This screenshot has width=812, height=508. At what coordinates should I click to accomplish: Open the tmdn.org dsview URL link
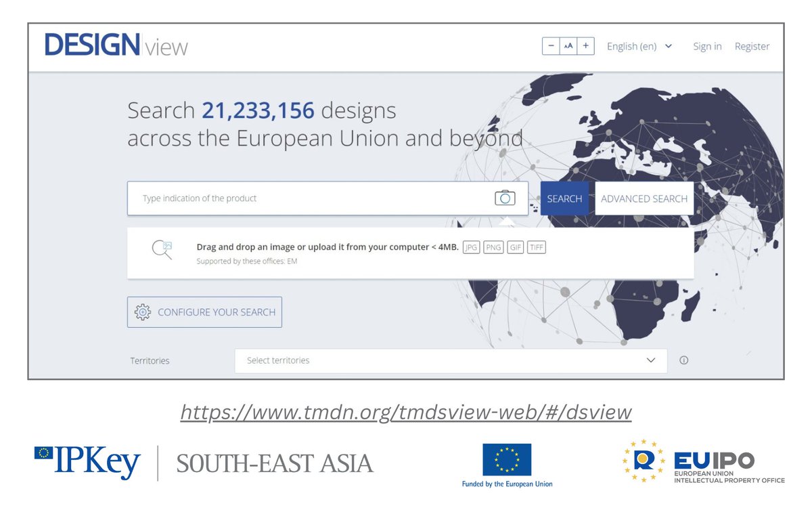tap(406, 412)
